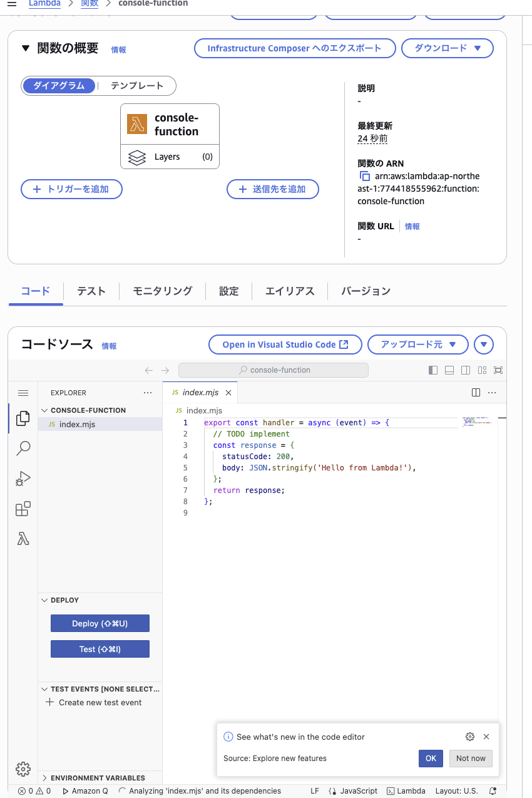This screenshot has width=532, height=798.
Task: Toggle the secondary sidebar layout icon
Action: 466,370
